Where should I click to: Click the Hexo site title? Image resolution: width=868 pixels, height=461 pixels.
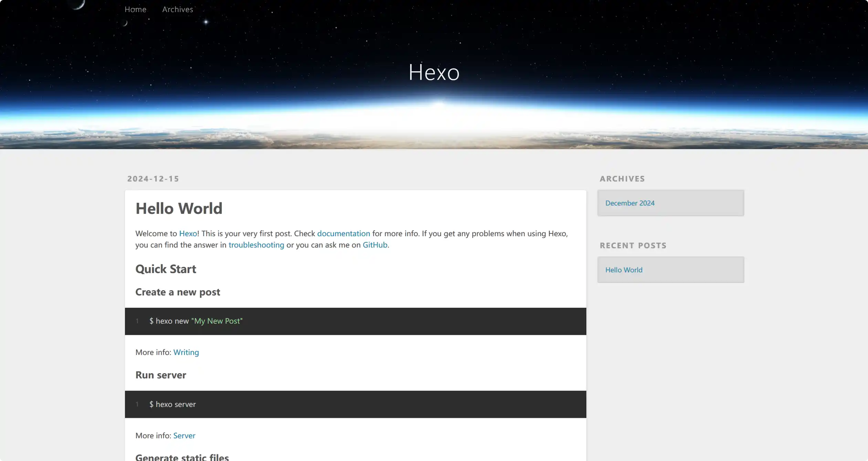click(434, 72)
